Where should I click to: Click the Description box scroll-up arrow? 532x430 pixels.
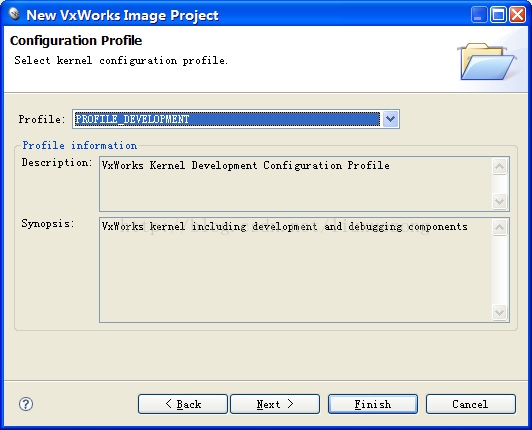499,167
